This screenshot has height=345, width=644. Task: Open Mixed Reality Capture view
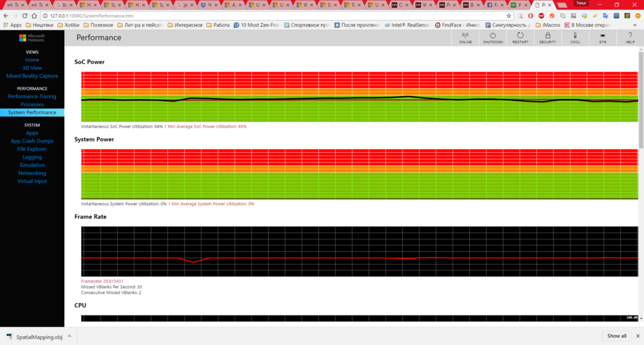(32, 76)
